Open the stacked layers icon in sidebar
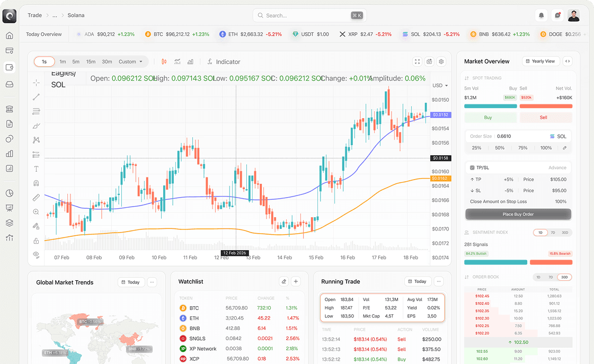 click(x=10, y=223)
